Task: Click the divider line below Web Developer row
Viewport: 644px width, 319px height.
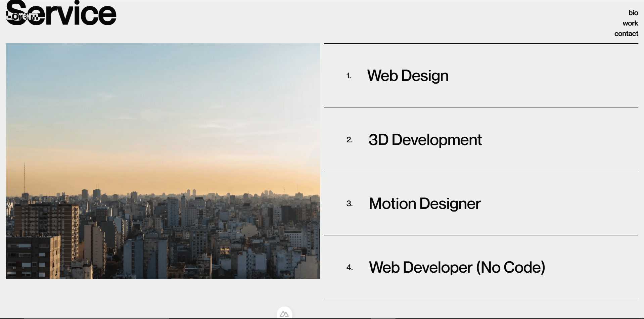Action: click(481, 299)
